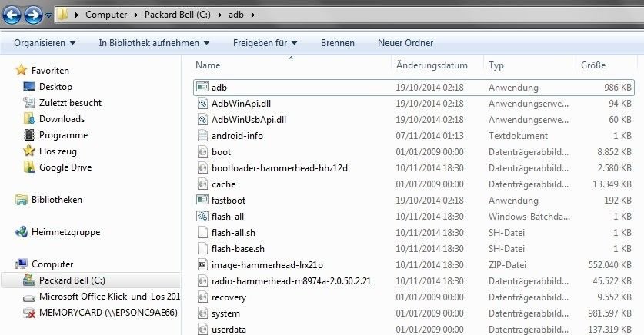Viewport: 644px width, 335px height.
Task: Open Desktop in the favorites list
Action: pos(55,87)
